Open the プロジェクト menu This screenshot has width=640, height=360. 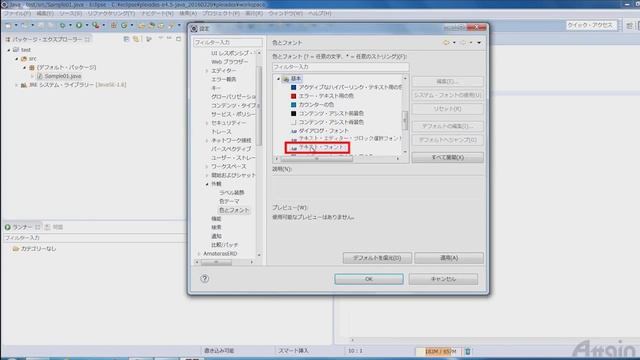point(221,13)
